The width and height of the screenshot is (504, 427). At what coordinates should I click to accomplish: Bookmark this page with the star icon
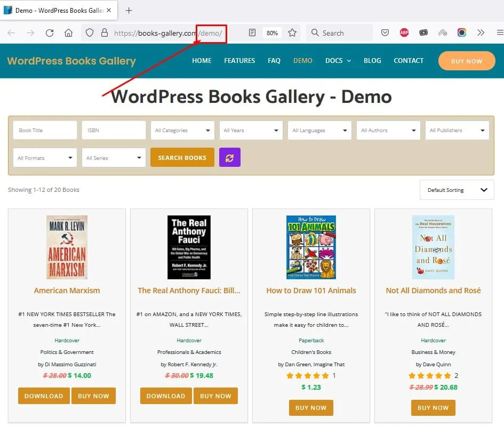click(x=292, y=33)
